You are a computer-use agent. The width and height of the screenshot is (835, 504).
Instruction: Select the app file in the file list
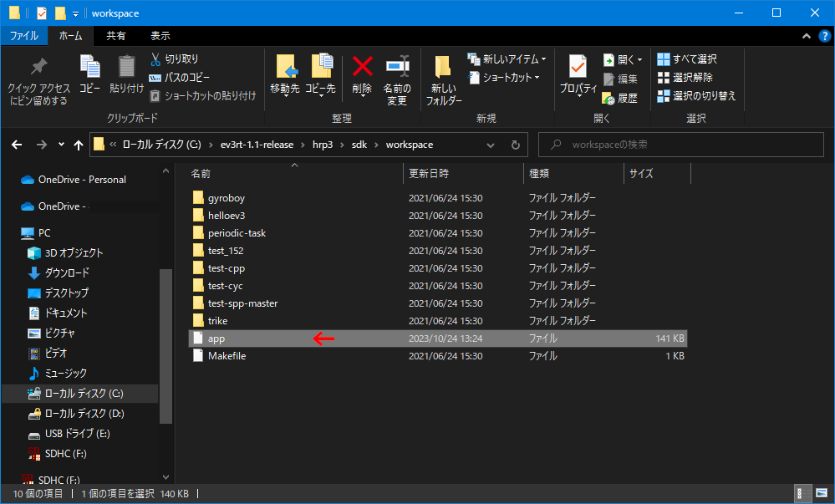[216, 338]
